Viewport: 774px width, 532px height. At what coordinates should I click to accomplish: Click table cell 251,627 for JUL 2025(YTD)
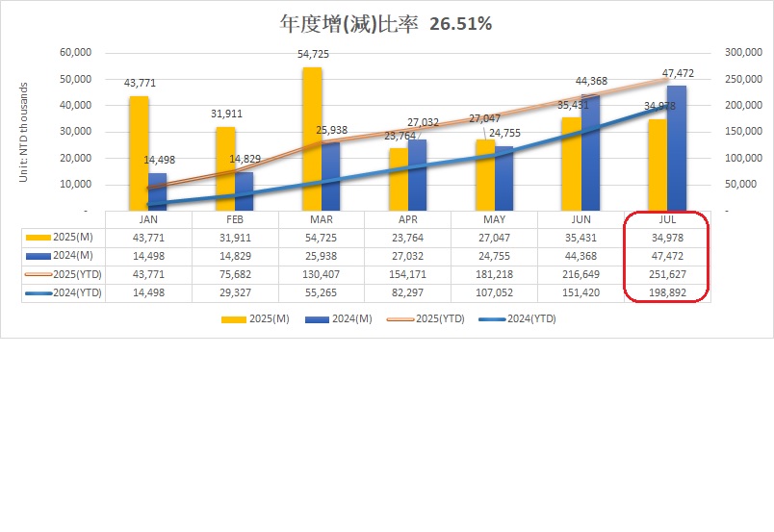[667, 274]
